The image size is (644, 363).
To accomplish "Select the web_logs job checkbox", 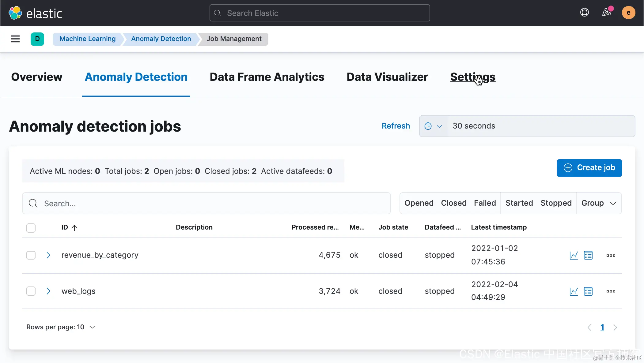I will (x=31, y=291).
